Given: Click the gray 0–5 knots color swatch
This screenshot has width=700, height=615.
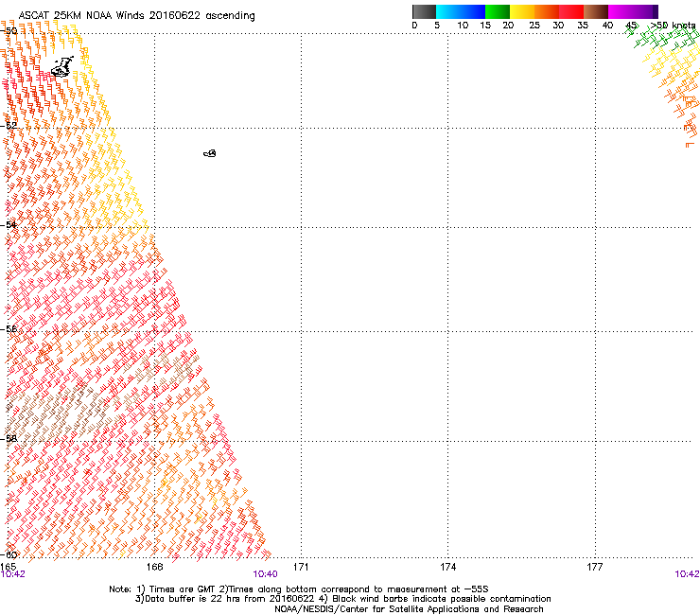Looking at the screenshot, I should pos(424,11).
